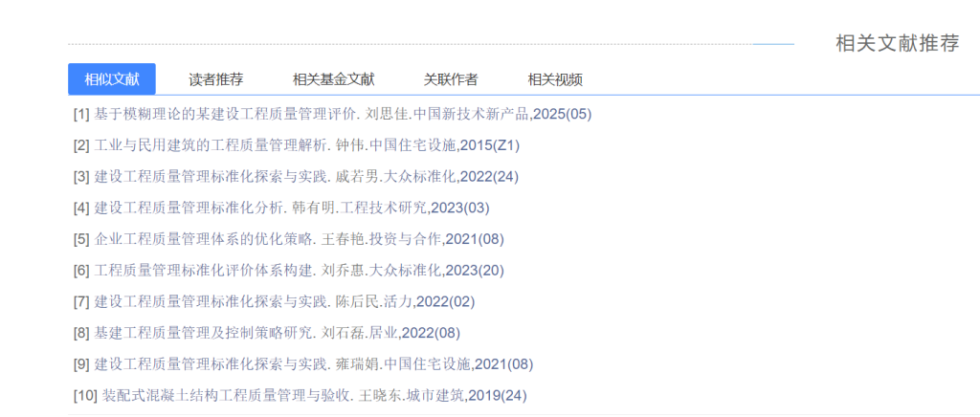Open 建设工程质量管理标准化探索与实践 by 陈后民
Image resolution: width=980 pixels, height=417 pixels.
(210, 301)
